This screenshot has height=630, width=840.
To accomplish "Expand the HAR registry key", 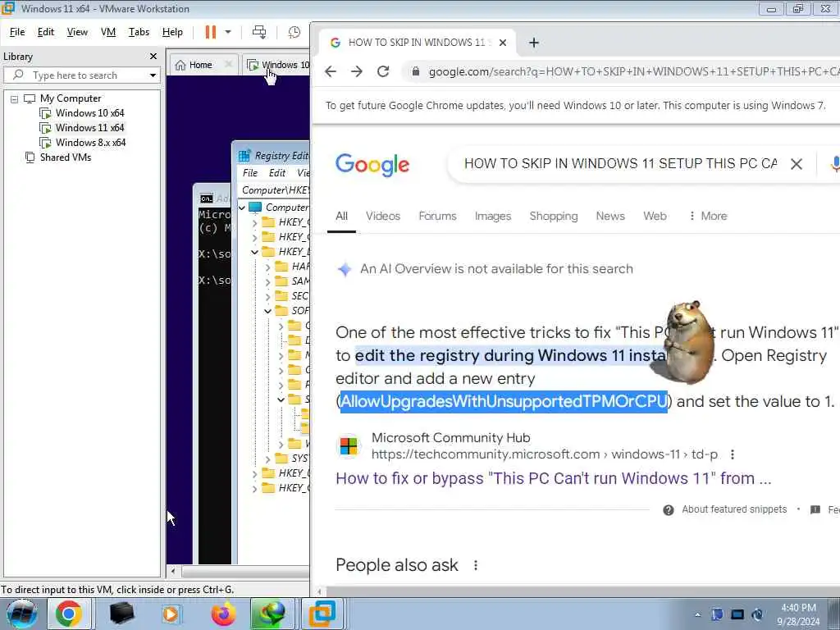I will coord(268,267).
